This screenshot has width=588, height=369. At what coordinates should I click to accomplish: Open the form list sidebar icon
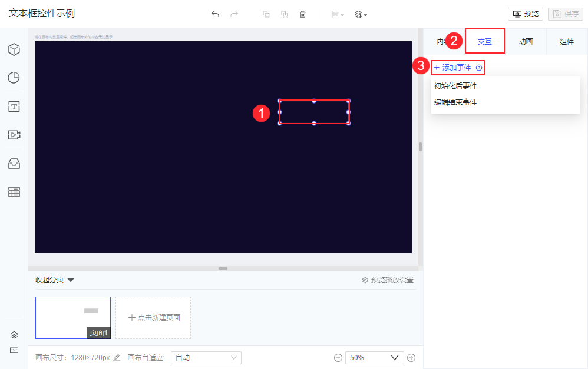click(x=14, y=192)
